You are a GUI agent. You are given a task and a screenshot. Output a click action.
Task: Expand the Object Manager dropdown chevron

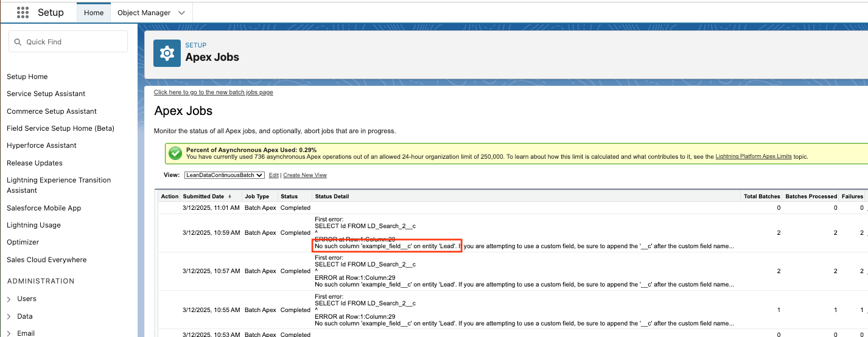pos(181,13)
